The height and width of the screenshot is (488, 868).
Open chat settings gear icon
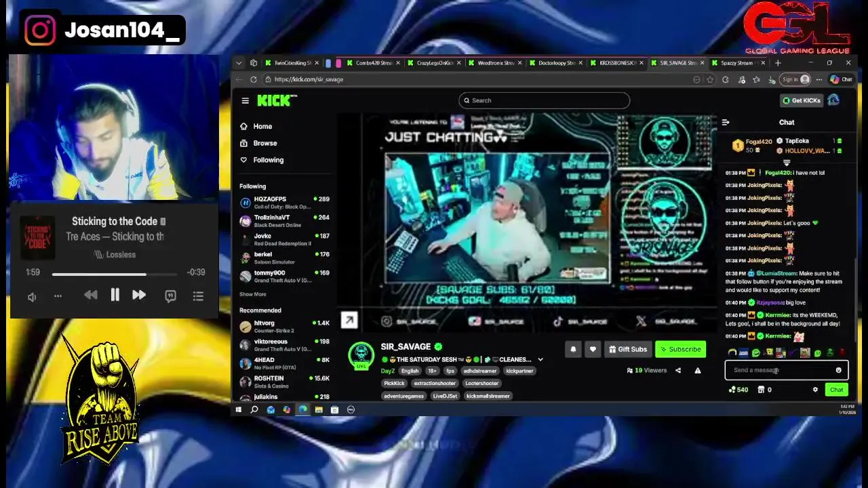point(815,390)
